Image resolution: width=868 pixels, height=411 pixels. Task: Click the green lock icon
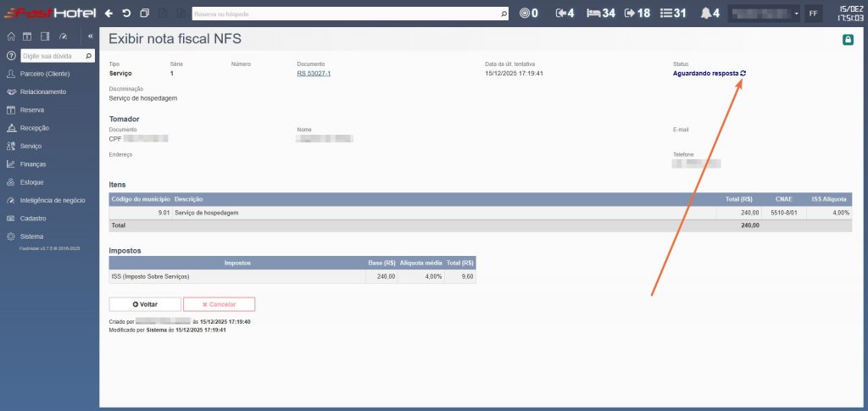848,40
